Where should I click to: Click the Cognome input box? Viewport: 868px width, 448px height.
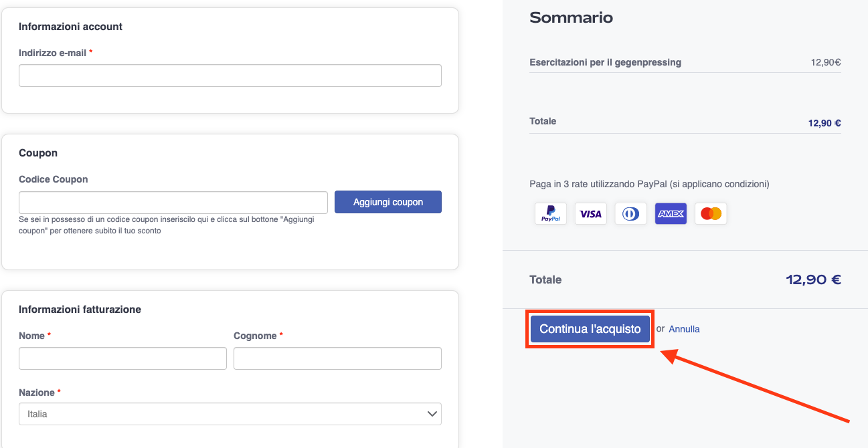(x=337, y=358)
